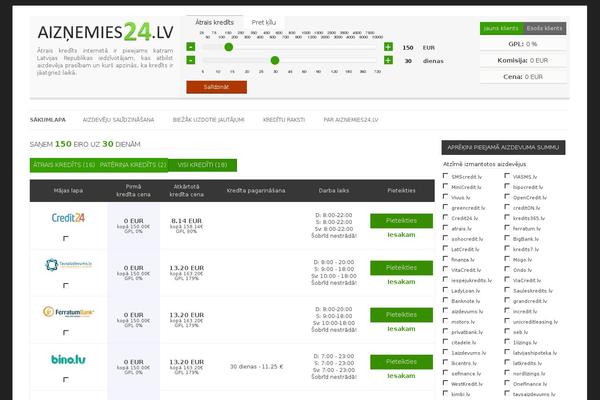
Task: Switch to Pret ķīlu calculator tab
Action: click(264, 22)
